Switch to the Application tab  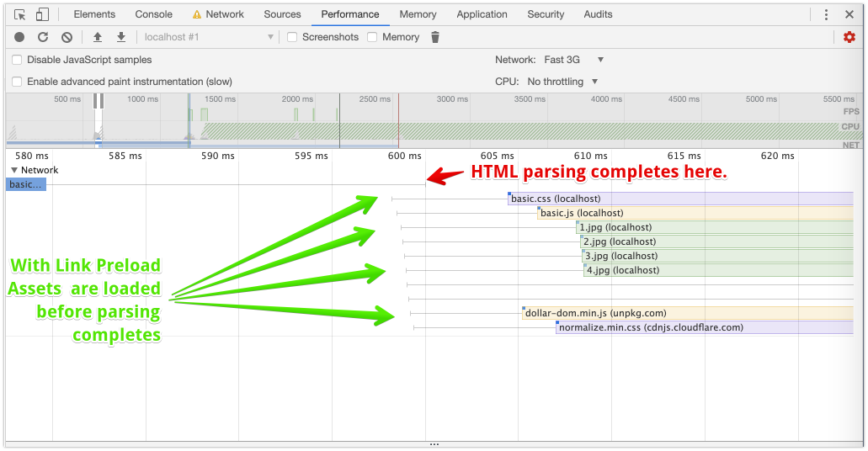pos(482,14)
